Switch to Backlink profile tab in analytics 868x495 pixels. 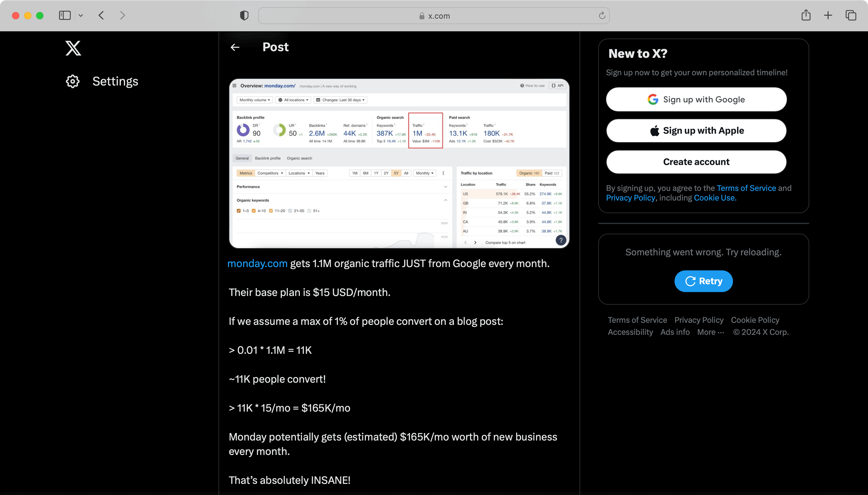point(268,158)
